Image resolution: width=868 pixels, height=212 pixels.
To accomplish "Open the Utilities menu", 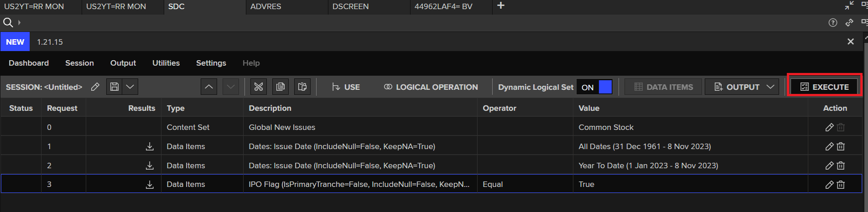I will [166, 63].
